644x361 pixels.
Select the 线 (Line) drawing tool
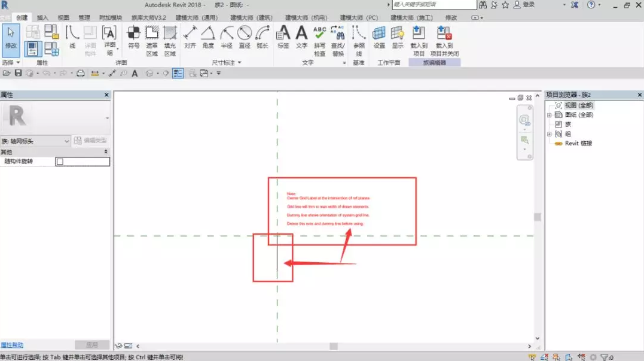click(x=72, y=37)
